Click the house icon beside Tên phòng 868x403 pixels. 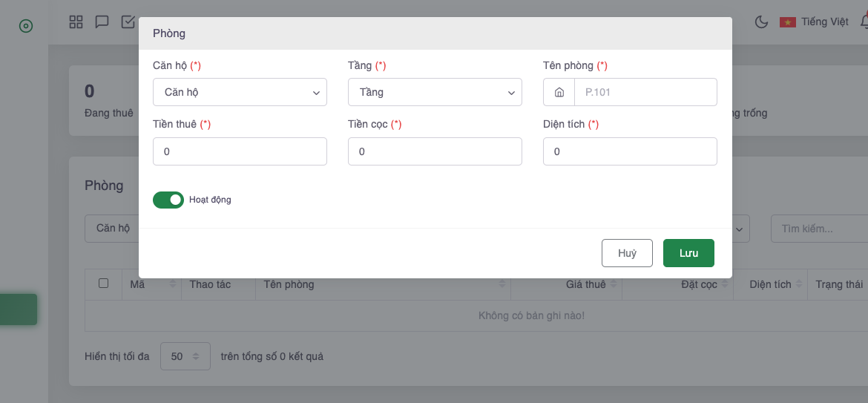(559, 93)
